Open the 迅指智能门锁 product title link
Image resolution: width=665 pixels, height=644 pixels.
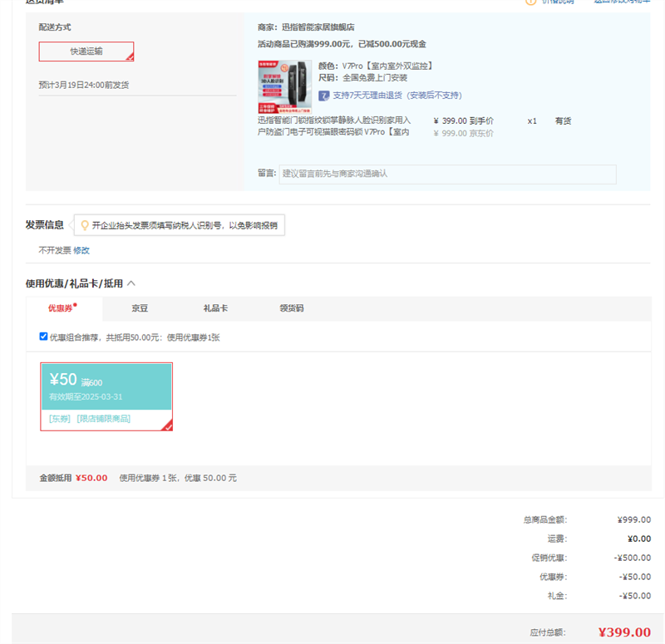pos(334,126)
